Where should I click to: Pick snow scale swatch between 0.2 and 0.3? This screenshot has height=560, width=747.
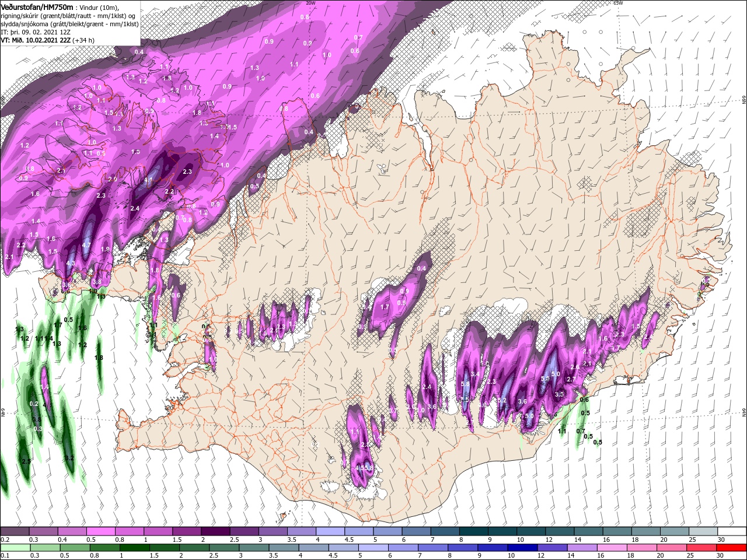15,531
